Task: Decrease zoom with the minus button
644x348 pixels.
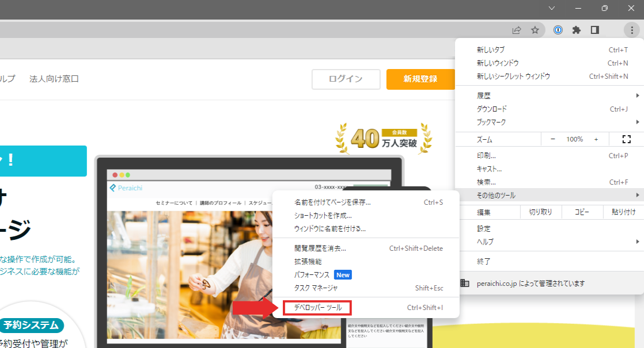Action: click(553, 139)
